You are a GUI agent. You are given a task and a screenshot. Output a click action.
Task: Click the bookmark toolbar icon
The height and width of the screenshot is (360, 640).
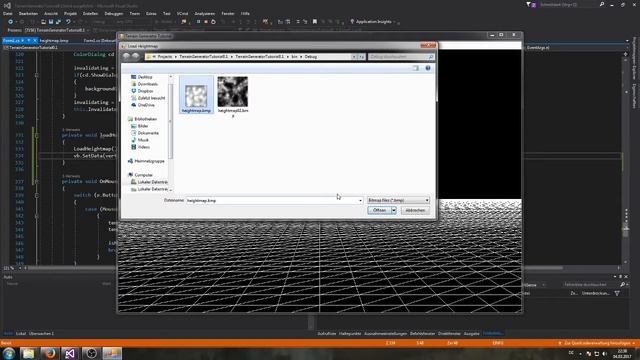(315, 22)
